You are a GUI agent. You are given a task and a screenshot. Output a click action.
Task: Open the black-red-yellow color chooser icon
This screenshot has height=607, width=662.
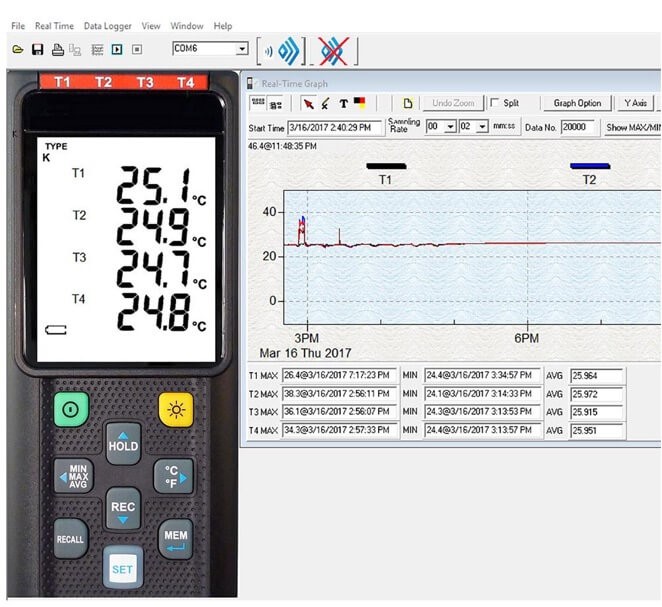[x=359, y=103]
